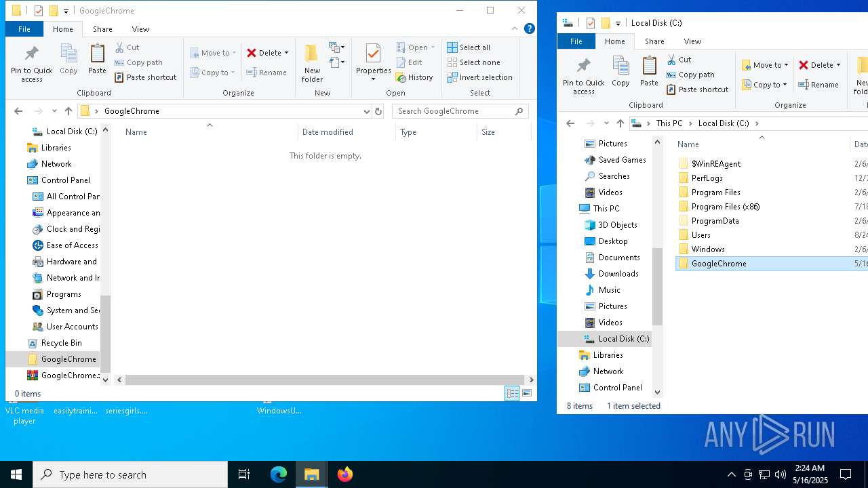Click Copy icon in Local Disk window ribbon

(x=620, y=72)
